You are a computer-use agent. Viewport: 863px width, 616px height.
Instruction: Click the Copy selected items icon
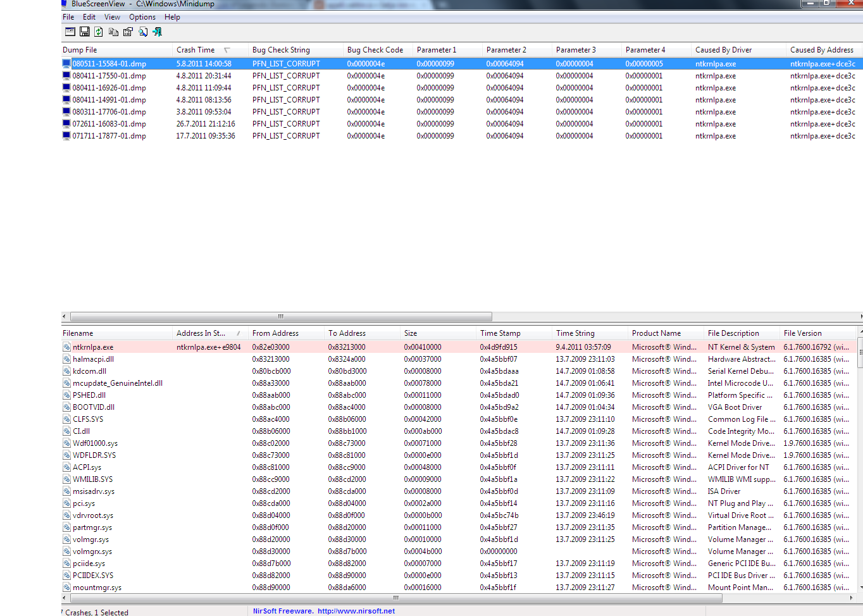(x=113, y=32)
